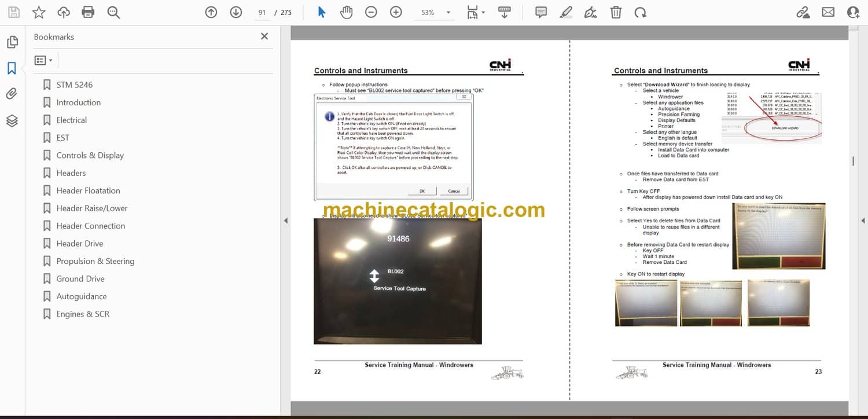Screen dimensions: 868x419
Task: Click the current page number field showing 91
Action: 262,12
